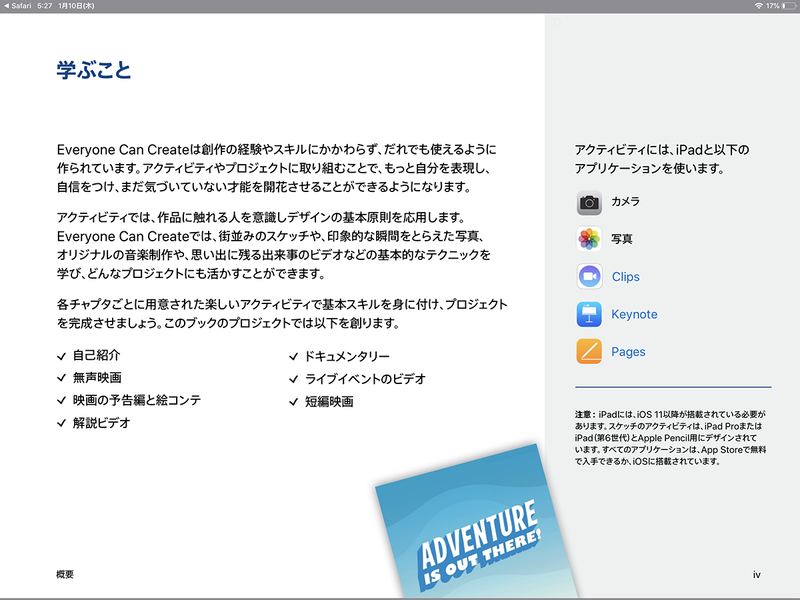Screen dimensions: 800x600
Task: Tap the Safari back arrow in the status bar
Action: (10, 6)
